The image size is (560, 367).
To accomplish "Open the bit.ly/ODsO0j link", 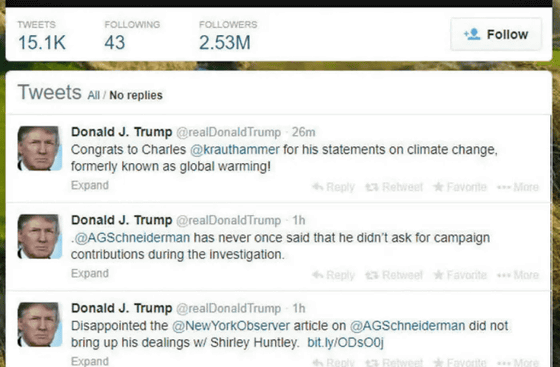I will [345, 342].
